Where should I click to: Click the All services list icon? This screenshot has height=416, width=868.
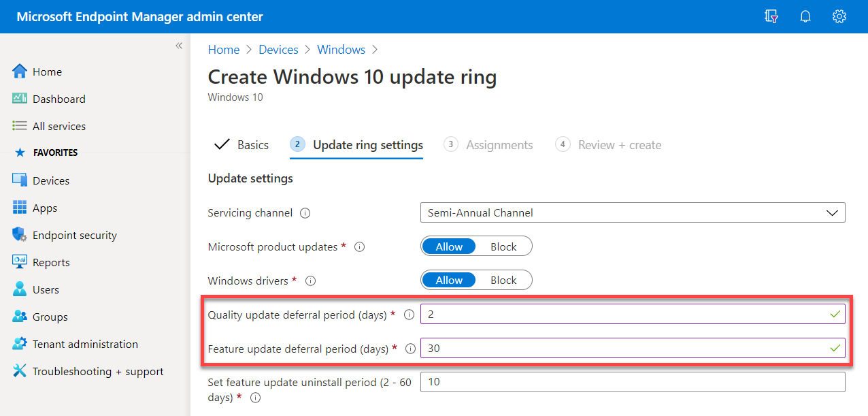(20, 126)
